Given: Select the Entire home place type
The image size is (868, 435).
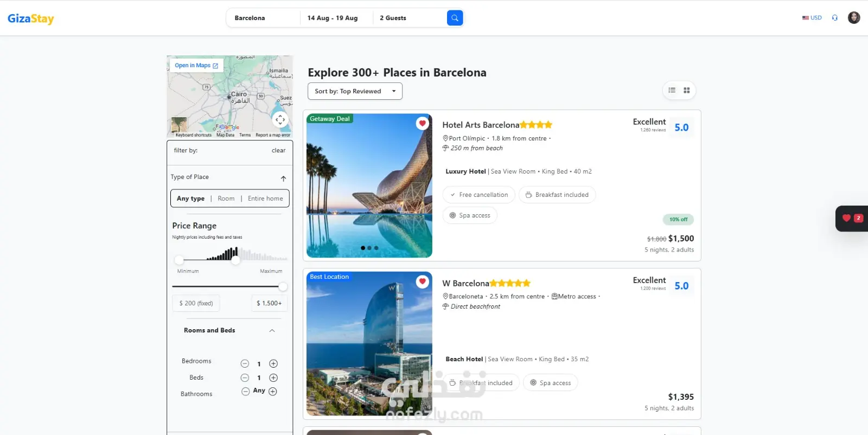Looking at the screenshot, I should (x=265, y=199).
